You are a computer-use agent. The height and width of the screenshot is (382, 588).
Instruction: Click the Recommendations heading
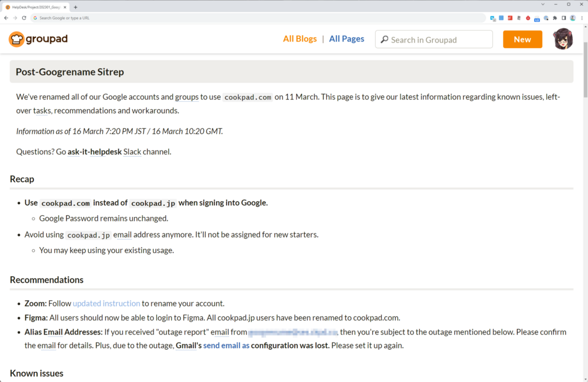pos(47,280)
